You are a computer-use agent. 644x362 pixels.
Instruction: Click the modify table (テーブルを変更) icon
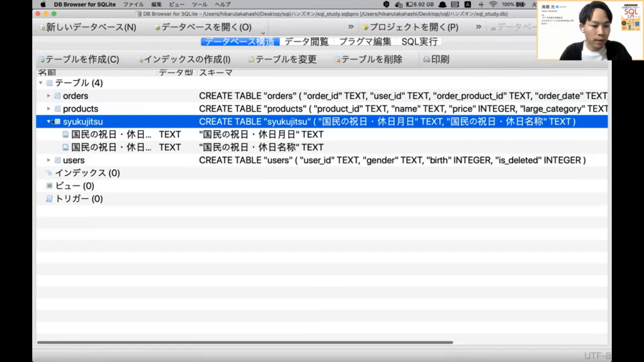251,60
